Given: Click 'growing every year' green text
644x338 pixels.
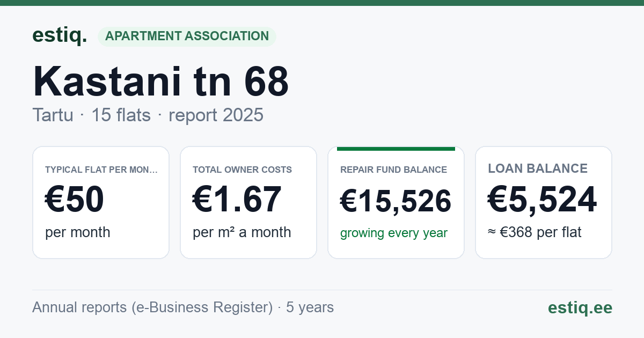Looking at the screenshot, I should tap(394, 233).
